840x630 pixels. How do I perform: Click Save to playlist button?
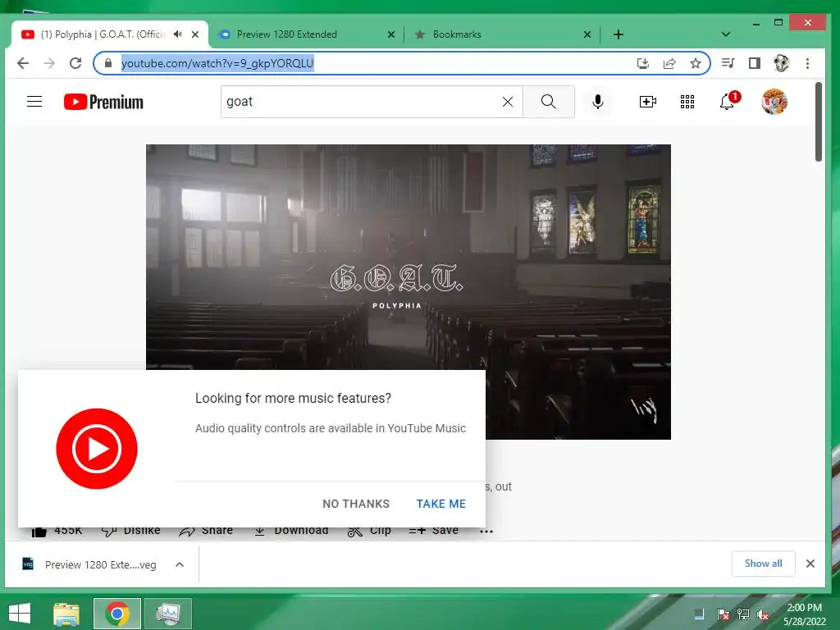(433, 531)
